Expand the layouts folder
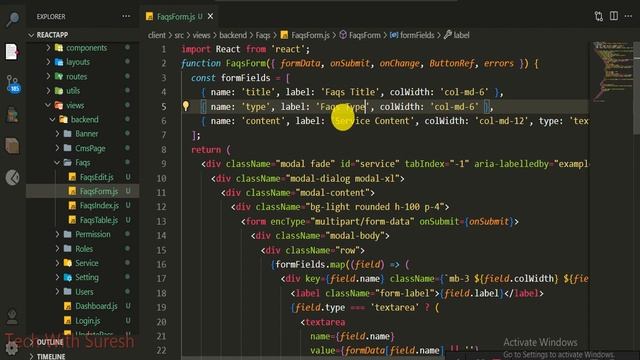 click(48, 62)
